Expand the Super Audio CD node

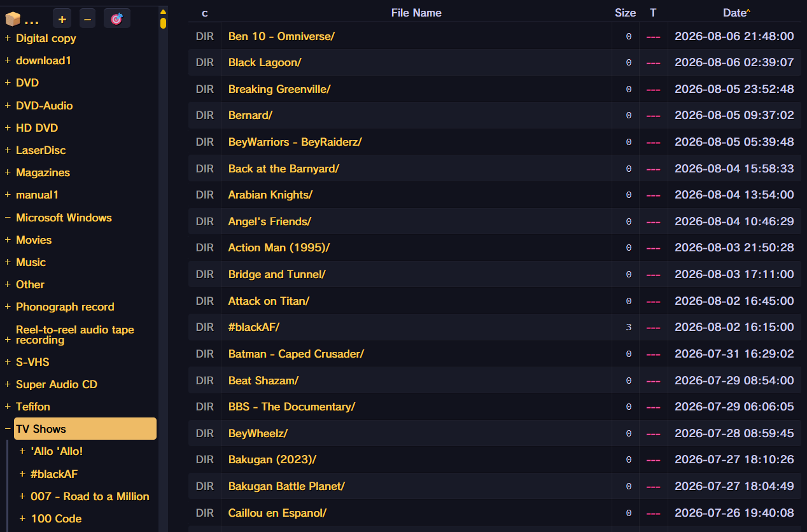pyautogui.click(x=8, y=384)
